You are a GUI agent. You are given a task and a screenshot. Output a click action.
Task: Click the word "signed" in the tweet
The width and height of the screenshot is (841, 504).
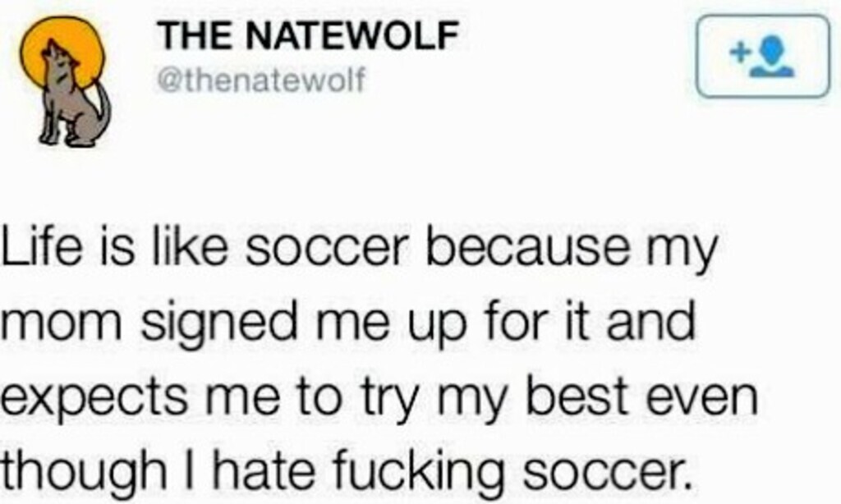[219, 325]
